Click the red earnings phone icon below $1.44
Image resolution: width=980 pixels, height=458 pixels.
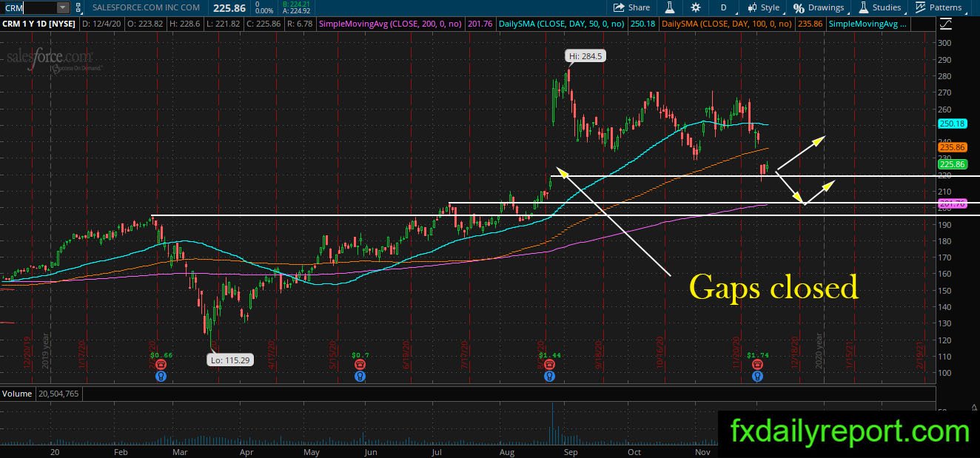(x=549, y=365)
